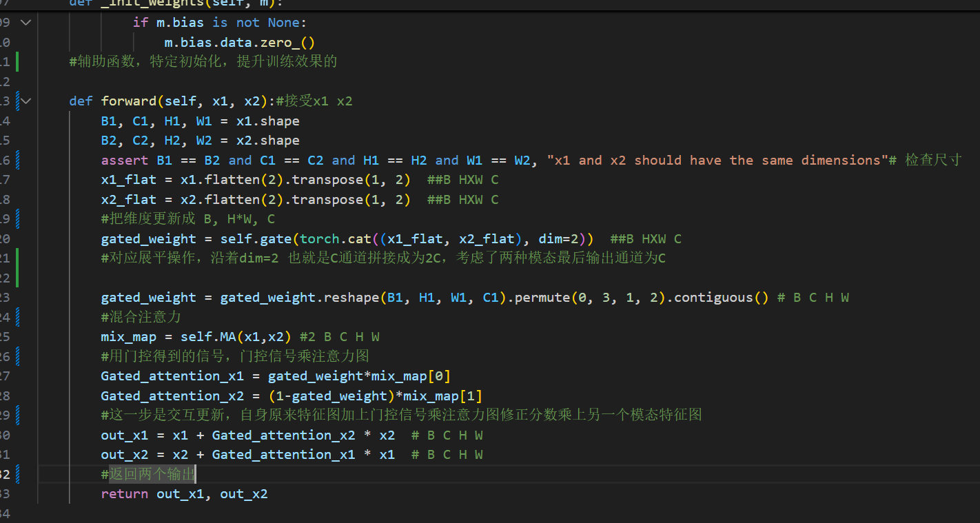Click 'mix_map[0]'
This screenshot has width=980, height=523.
(411, 376)
